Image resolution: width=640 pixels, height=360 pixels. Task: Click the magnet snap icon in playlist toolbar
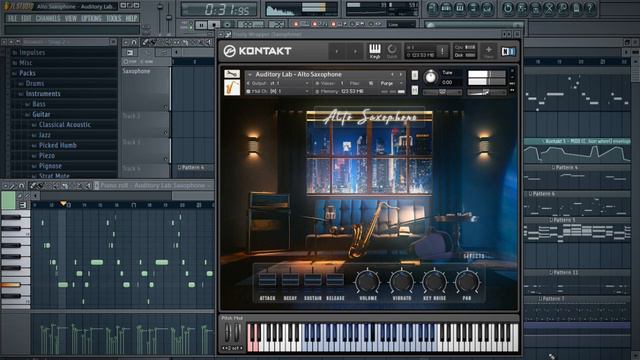134,42
